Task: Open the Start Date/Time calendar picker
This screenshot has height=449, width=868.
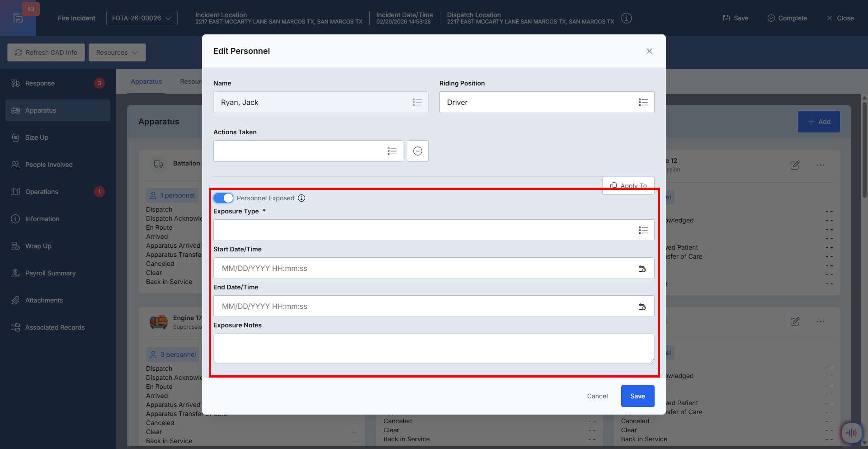Action: [642, 269]
